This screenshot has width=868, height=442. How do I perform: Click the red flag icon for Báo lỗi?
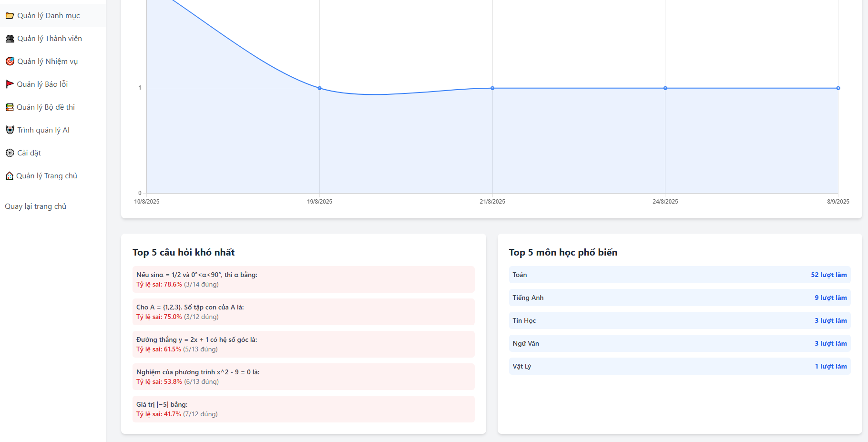point(10,84)
